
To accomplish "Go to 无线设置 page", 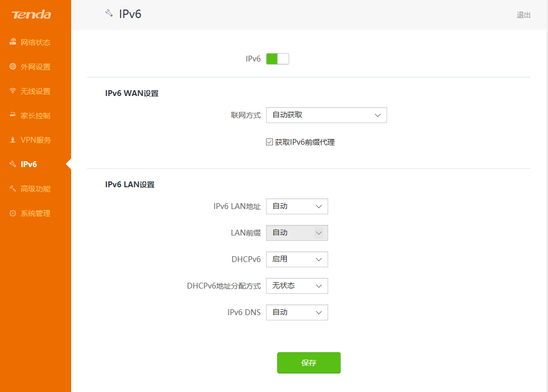I will click(x=36, y=91).
